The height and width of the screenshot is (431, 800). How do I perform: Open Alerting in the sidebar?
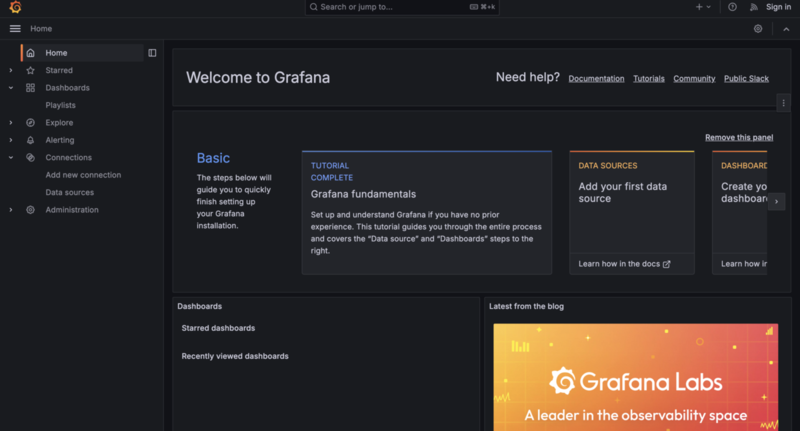(60, 140)
